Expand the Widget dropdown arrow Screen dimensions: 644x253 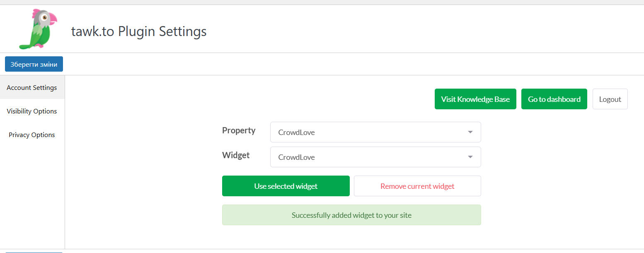point(470,157)
